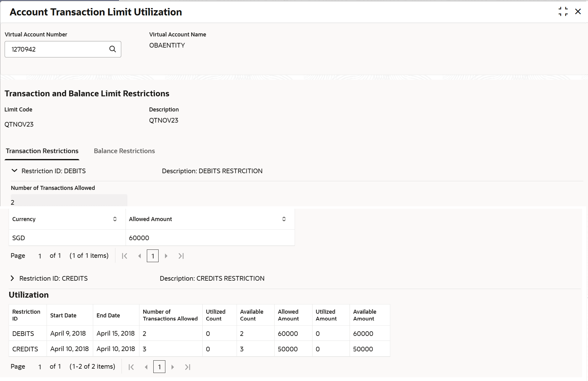Focus the Virtual Account Number input field
588x381 pixels.
click(63, 49)
